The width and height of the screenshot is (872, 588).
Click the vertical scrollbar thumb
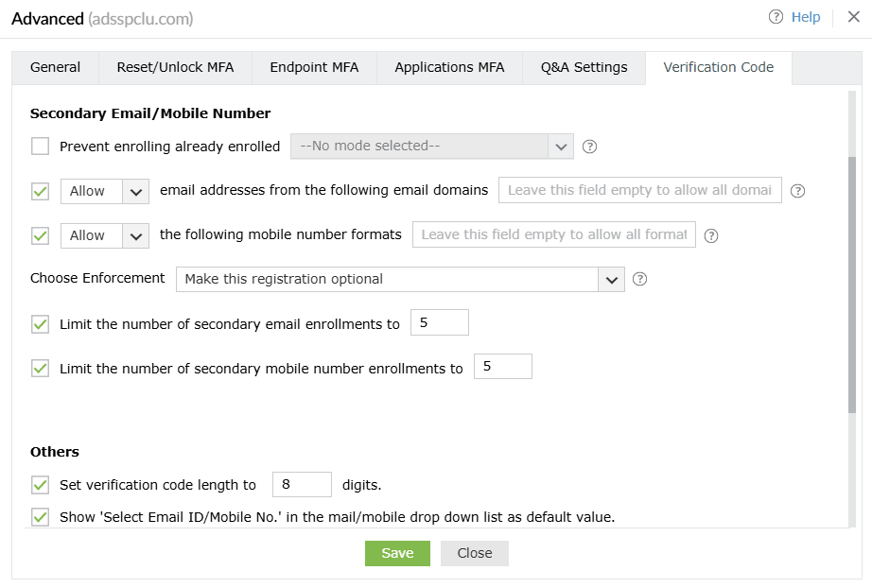(852, 284)
